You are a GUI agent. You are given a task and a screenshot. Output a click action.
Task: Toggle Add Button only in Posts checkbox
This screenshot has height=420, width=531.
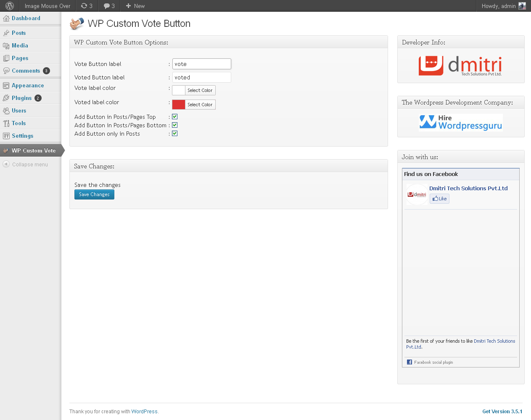click(x=175, y=134)
